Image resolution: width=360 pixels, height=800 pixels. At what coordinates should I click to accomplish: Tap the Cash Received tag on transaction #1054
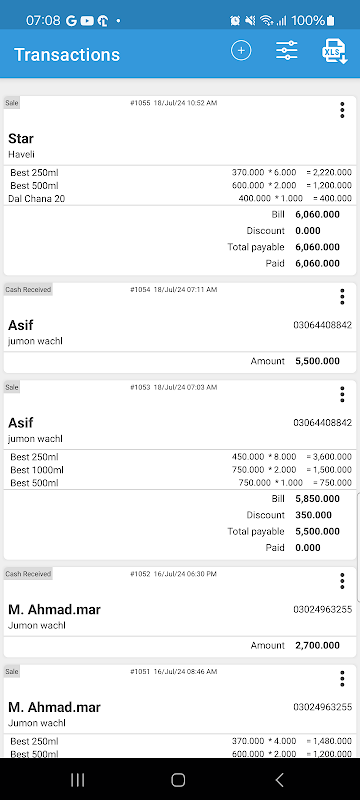(x=28, y=289)
